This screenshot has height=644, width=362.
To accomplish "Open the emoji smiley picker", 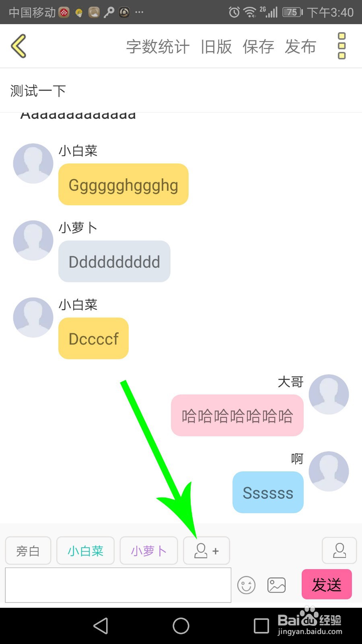I will [246, 585].
